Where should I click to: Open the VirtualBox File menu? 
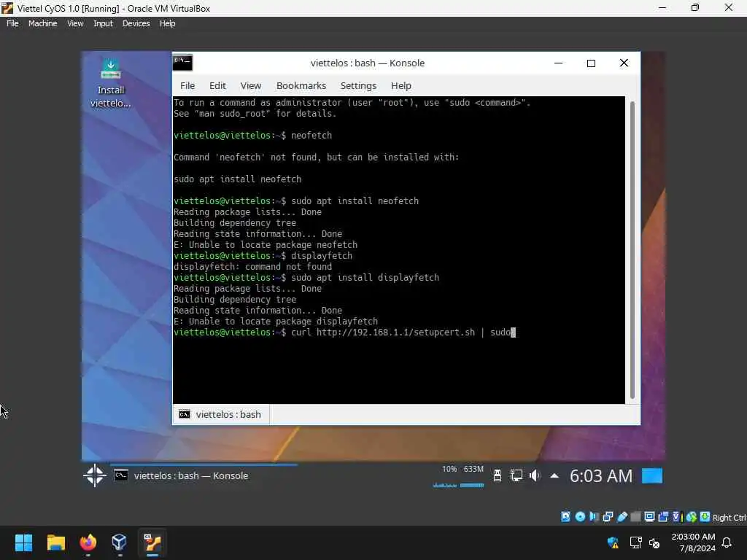[12, 23]
